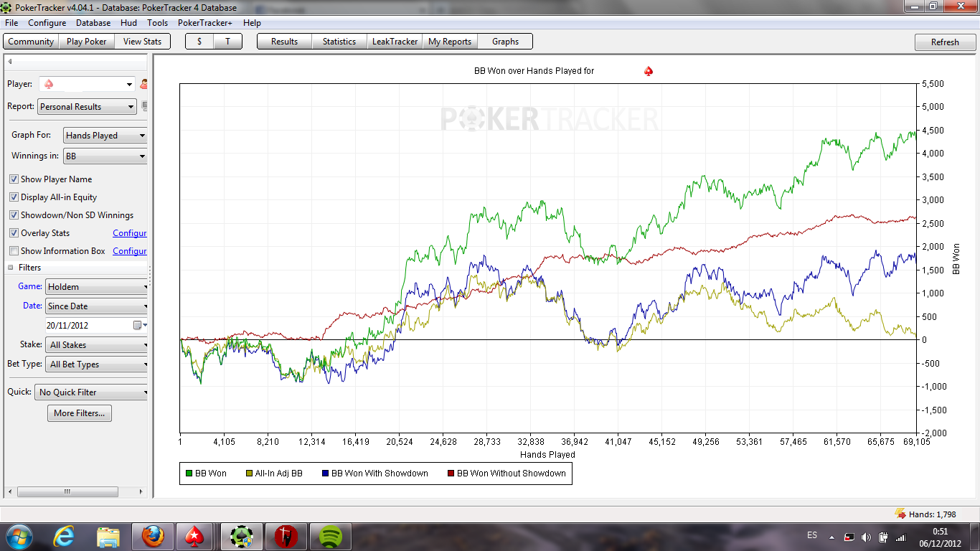Select the T tournaments button

(227, 42)
